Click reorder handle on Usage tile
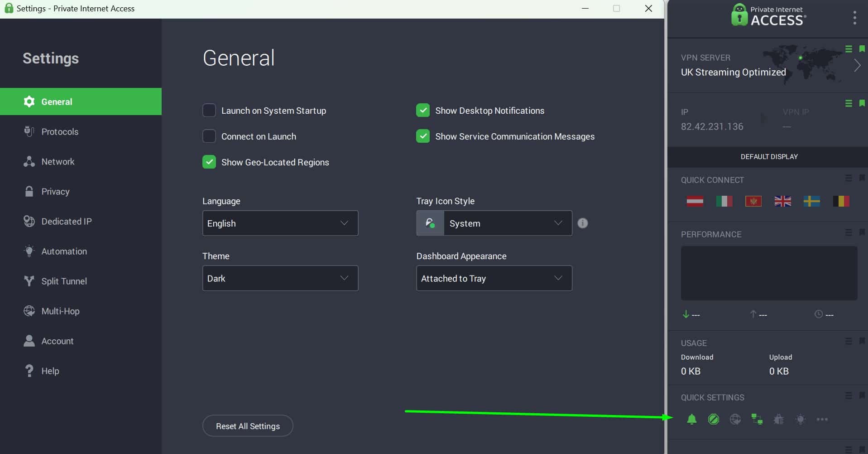Screen dimensions: 868x454 pos(849,341)
